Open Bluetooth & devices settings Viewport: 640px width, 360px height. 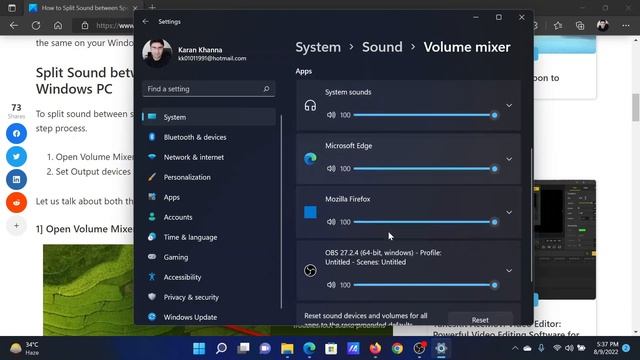tap(209, 137)
